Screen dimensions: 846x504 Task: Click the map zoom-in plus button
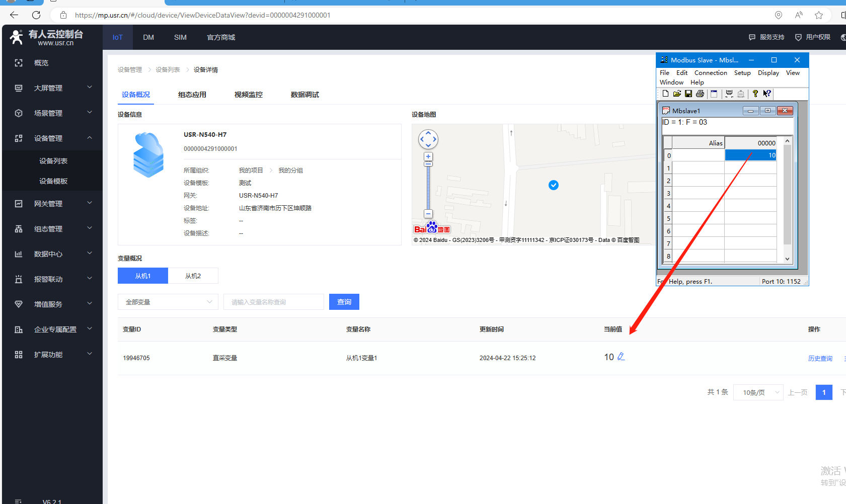click(x=428, y=156)
